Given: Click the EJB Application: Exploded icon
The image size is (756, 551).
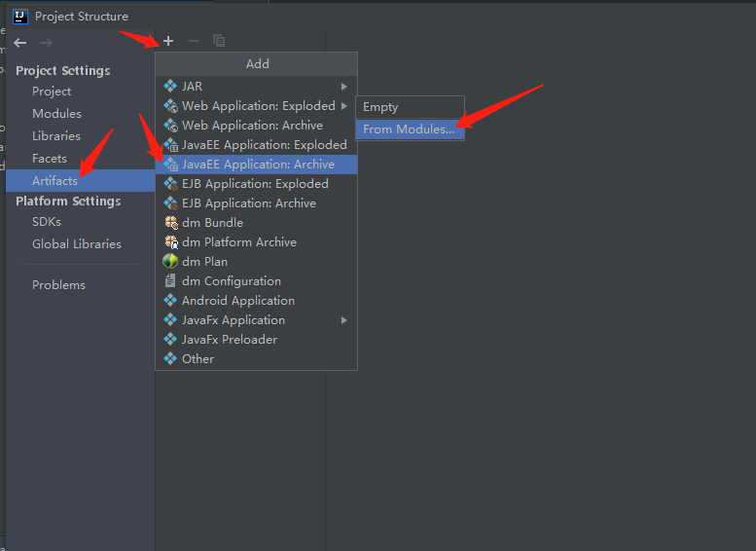Looking at the screenshot, I should tap(170, 183).
